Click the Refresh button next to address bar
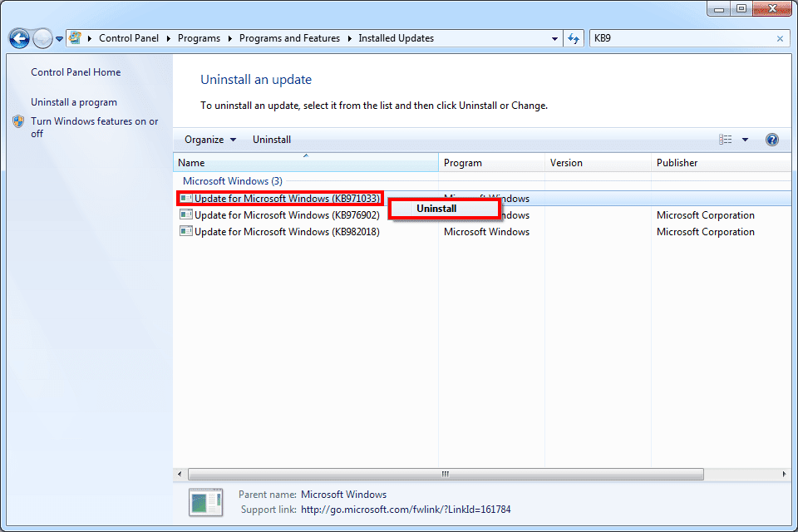The height and width of the screenshot is (532, 798). (x=574, y=39)
